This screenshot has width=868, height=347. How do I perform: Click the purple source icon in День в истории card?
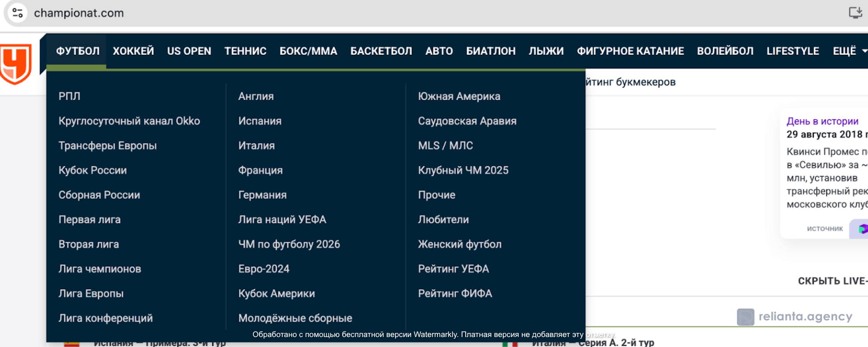click(x=861, y=229)
